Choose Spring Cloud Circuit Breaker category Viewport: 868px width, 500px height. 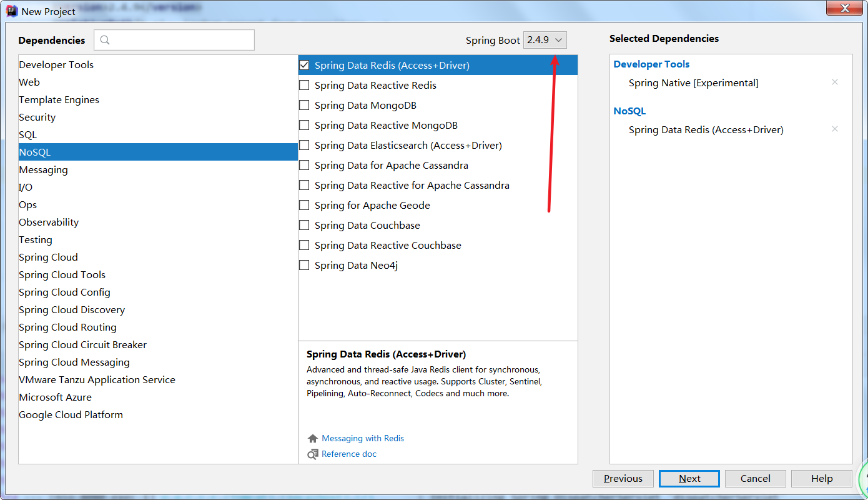(x=158, y=345)
